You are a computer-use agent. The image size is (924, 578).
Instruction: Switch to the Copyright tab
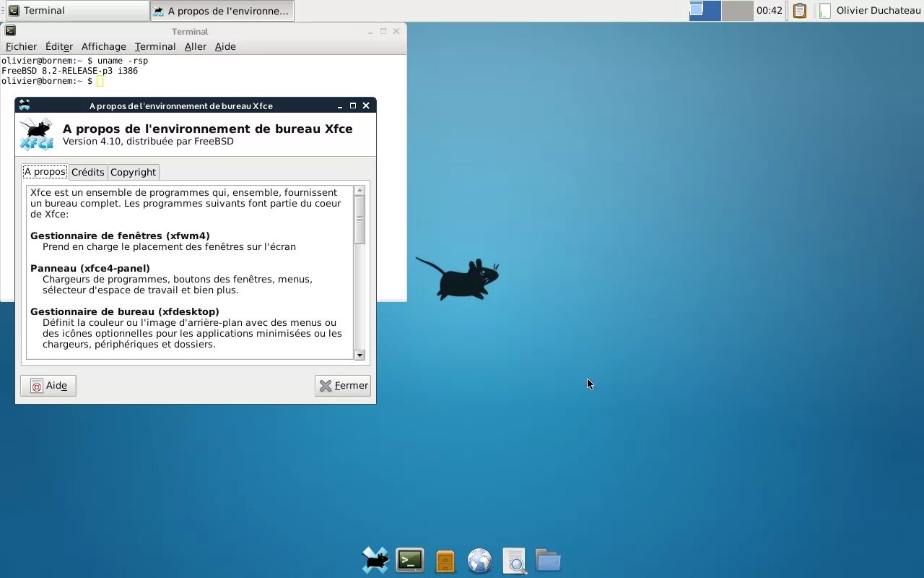tap(133, 172)
